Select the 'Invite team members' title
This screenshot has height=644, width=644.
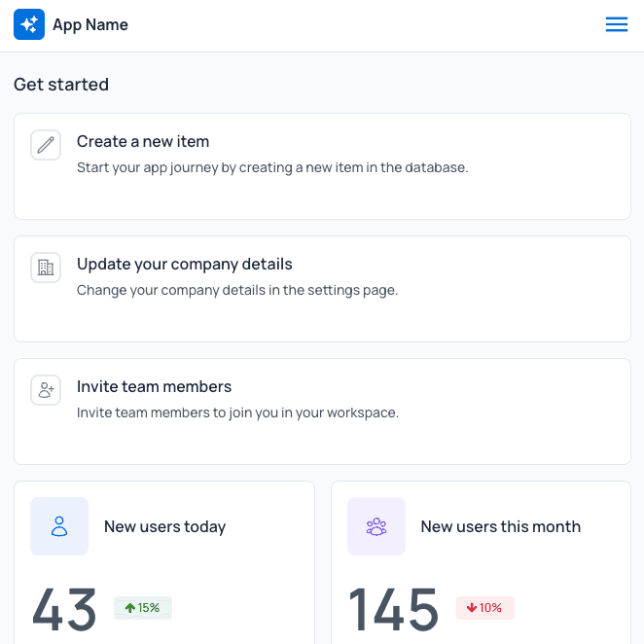(154, 387)
